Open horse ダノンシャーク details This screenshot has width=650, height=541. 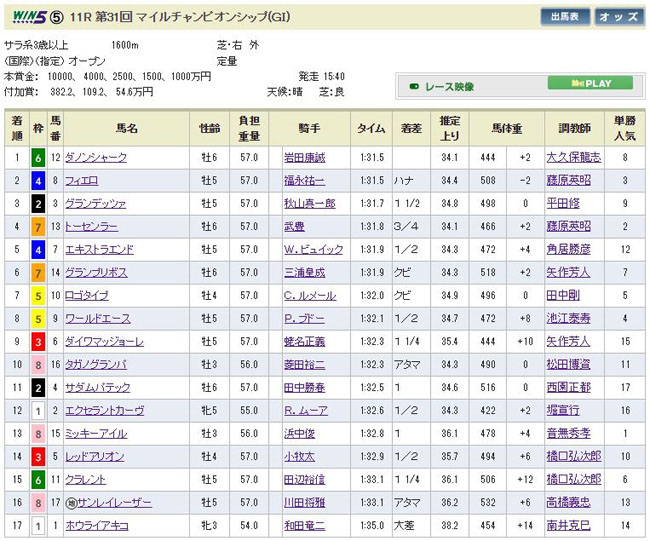pyautogui.click(x=93, y=157)
